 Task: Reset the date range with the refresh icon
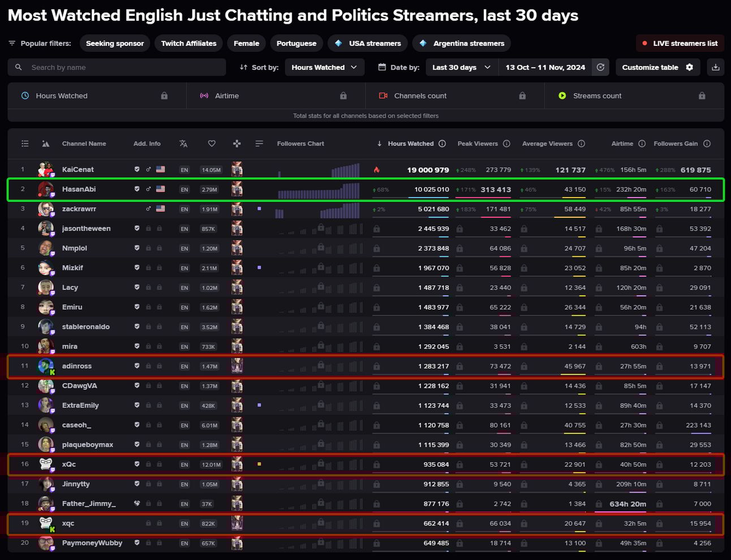point(600,67)
